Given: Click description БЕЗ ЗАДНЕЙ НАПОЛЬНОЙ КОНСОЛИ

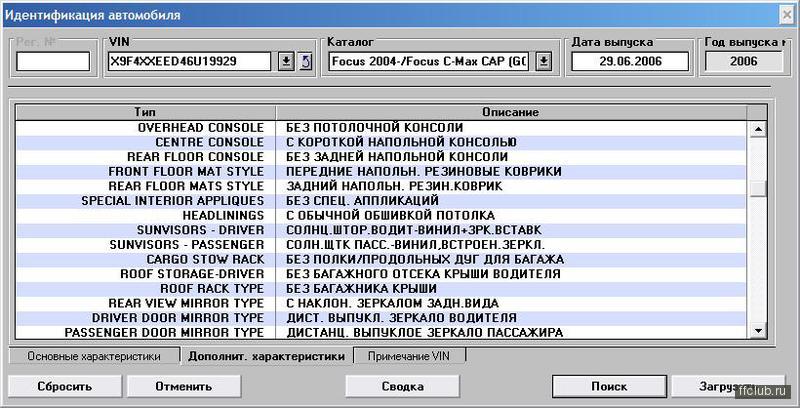Looking at the screenshot, I should (x=397, y=157).
